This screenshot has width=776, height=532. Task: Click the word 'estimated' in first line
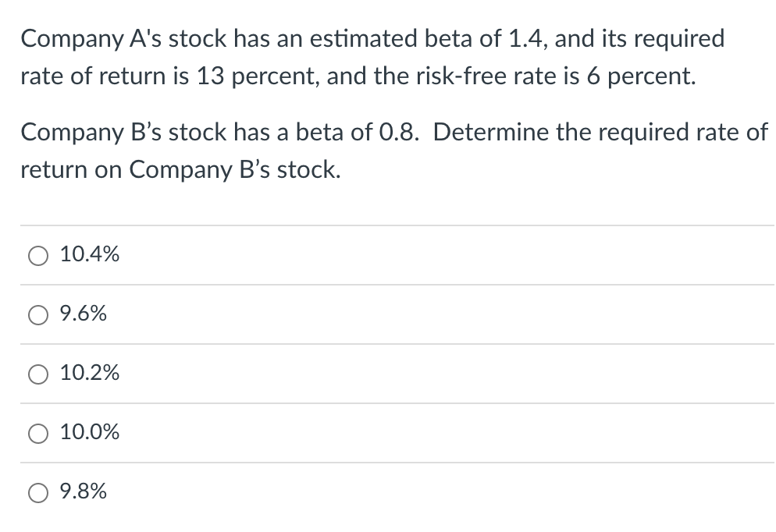coord(364,38)
